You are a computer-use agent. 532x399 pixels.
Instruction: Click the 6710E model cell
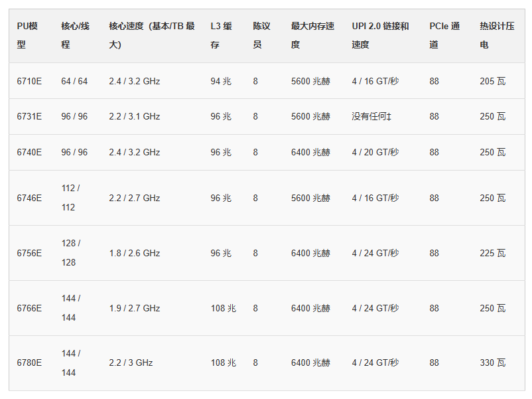coord(29,81)
